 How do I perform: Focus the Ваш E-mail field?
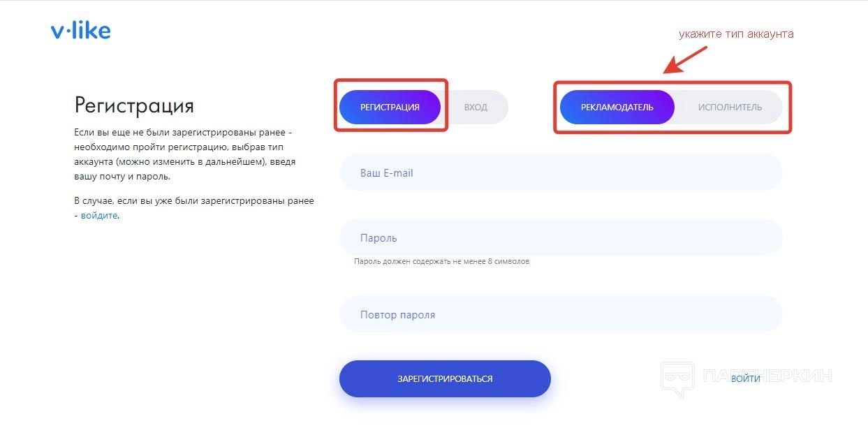coord(560,172)
